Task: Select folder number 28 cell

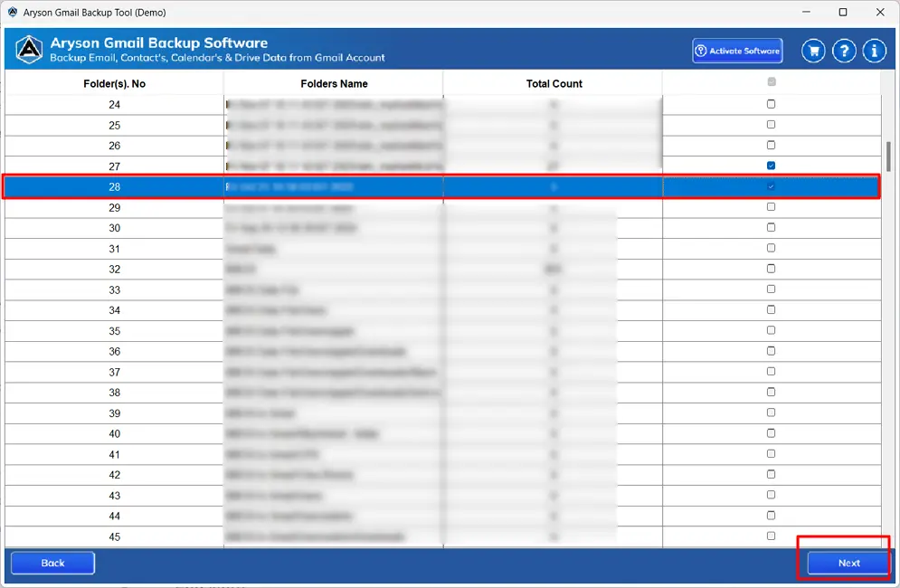Action: (114, 186)
